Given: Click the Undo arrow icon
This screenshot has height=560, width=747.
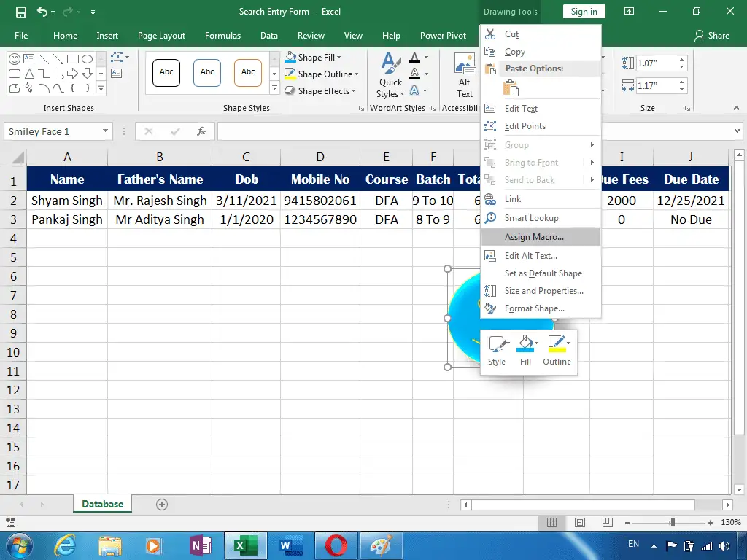Looking at the screenshot, I should (42, 12).
